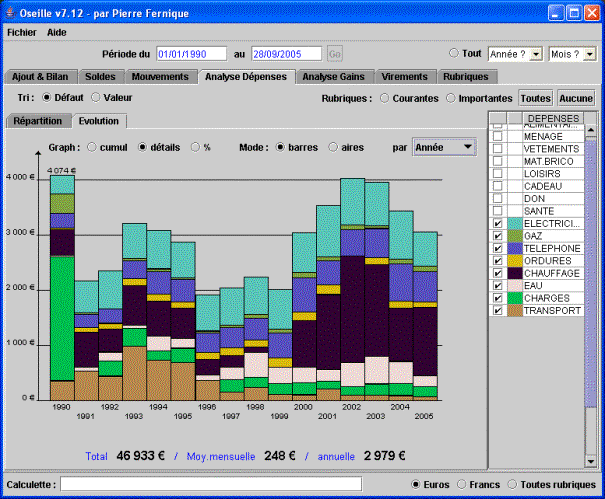Select the Toutes rubriques radio
This screenshot has width=605, height=499.
pos(512,484)
